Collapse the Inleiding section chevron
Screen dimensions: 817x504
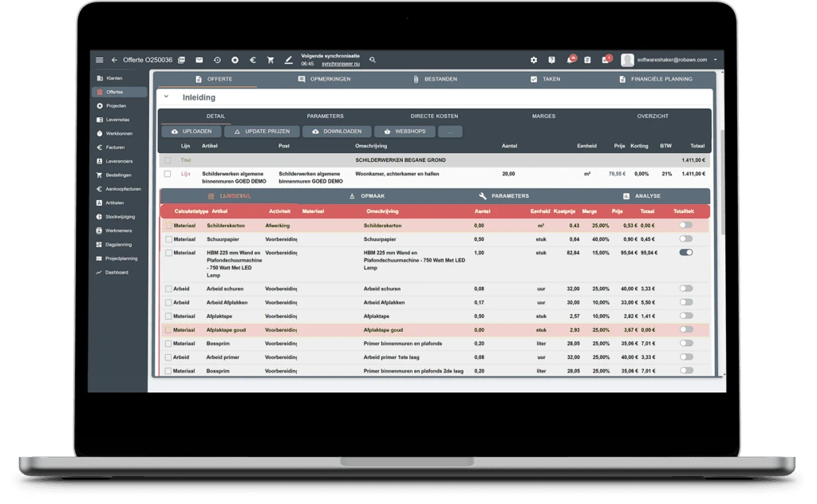(166, 96)
